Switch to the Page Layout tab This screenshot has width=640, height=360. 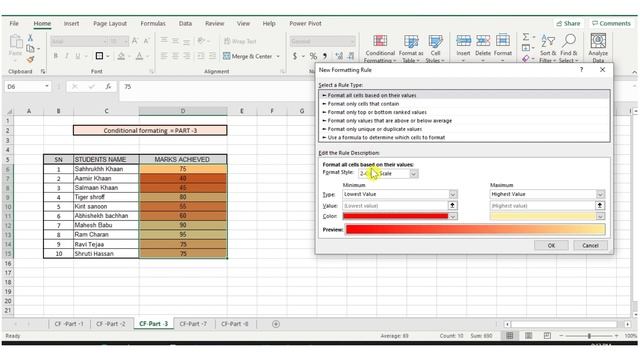(x=110, y=24)
